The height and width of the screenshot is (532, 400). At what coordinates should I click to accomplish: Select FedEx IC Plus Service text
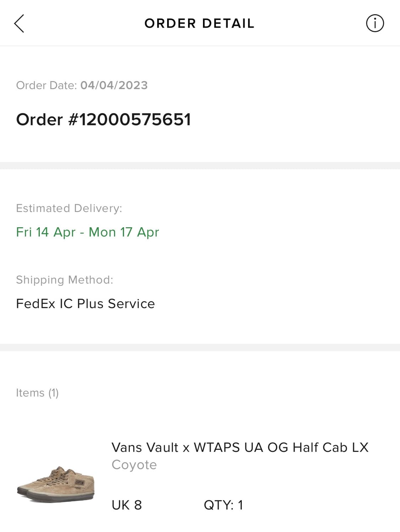pos(85,304)
